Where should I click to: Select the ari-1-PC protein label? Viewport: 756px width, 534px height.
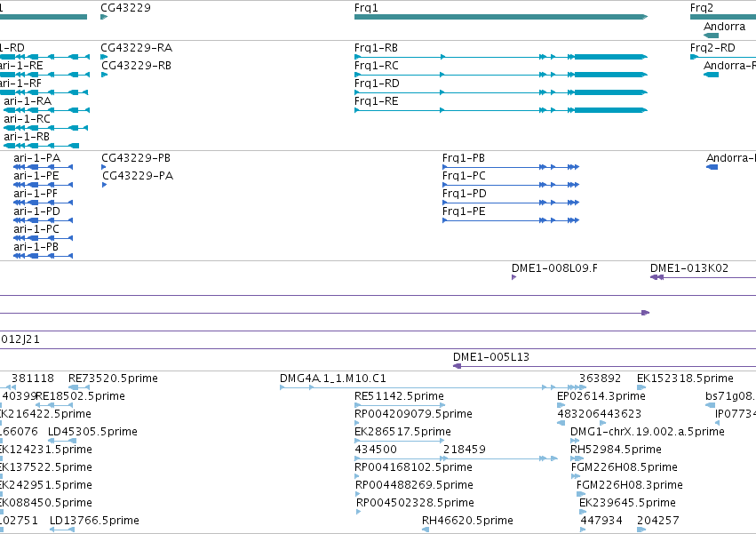36,229
